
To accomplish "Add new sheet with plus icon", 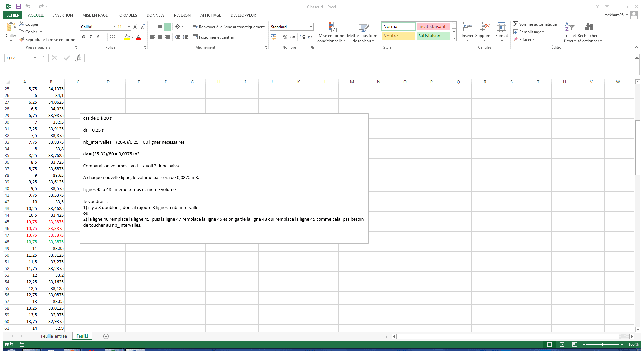I will [106, 336].
